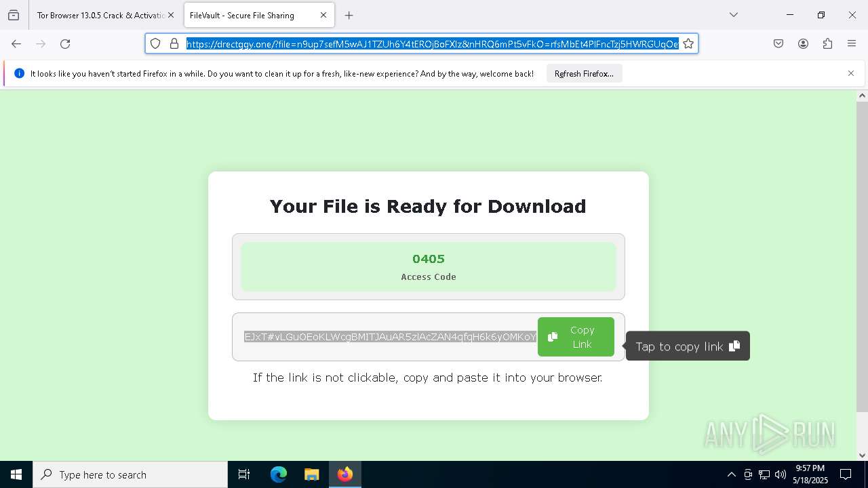Click the Refresh Firefox... button

584,73
